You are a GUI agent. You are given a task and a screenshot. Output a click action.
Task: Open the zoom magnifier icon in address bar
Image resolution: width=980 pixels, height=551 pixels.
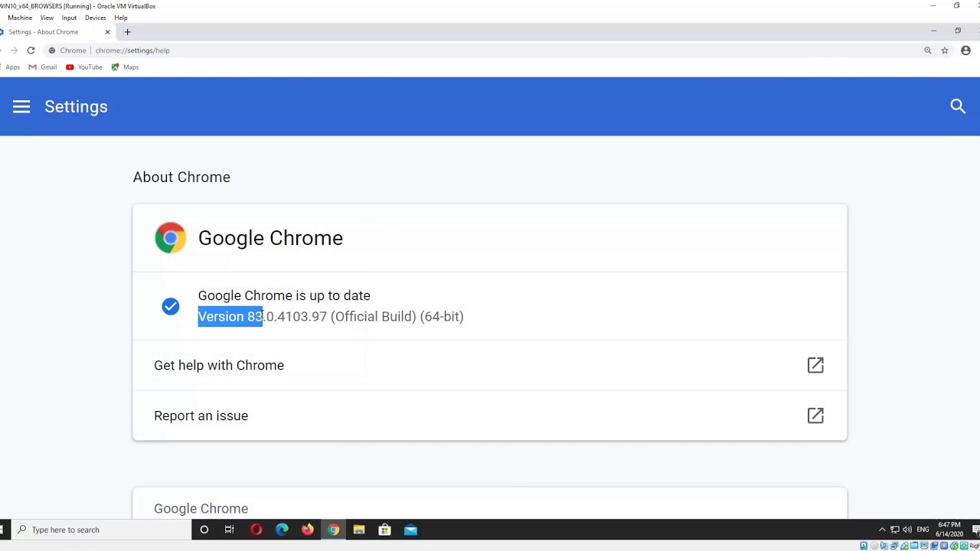click(927, 51)
